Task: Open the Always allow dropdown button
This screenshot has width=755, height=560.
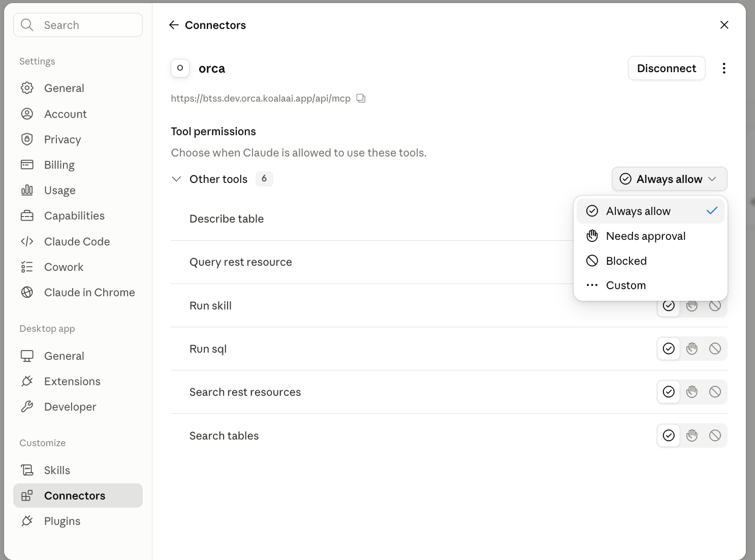Action: pos(669,179)
